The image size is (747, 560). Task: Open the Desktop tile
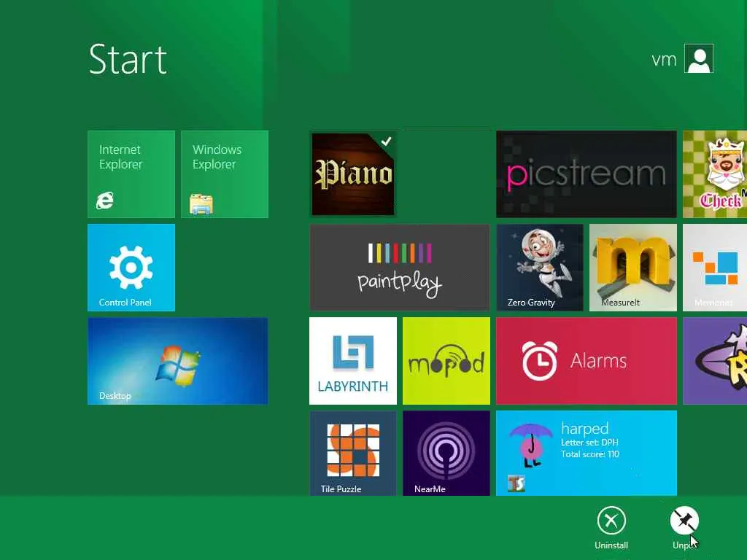[178, 361]
